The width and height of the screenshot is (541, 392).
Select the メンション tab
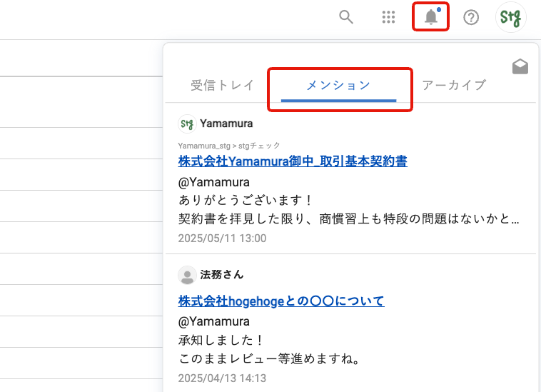(x=338, y=85)
